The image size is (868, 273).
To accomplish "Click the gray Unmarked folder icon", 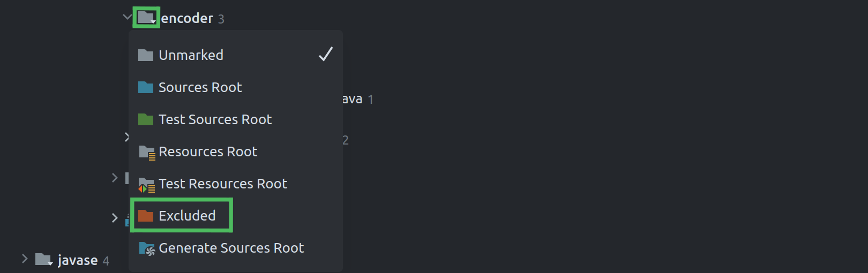I will coord(146,55).
